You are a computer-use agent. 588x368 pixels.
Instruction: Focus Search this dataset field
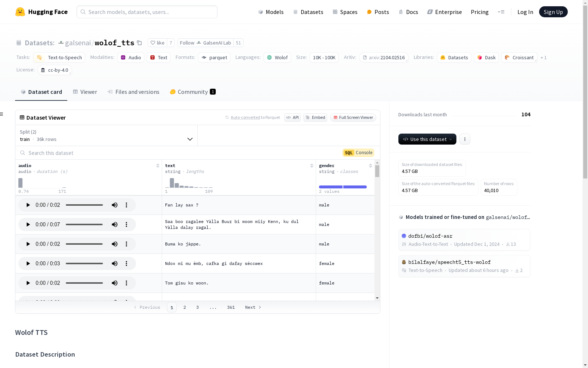180,153
